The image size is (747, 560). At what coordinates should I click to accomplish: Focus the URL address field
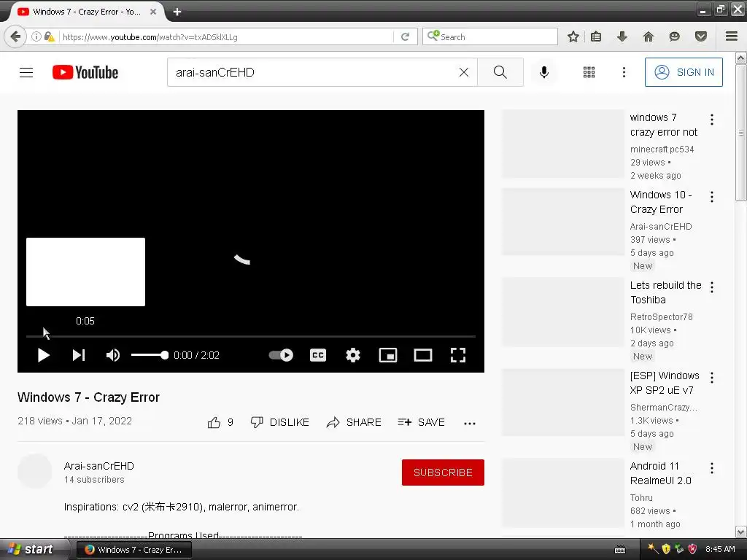tap(226, 36)
